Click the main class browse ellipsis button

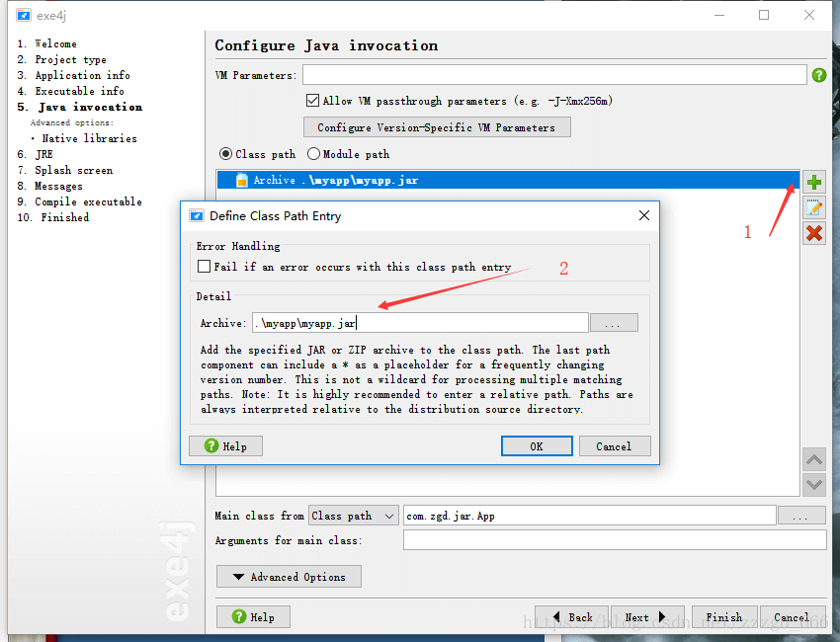(x=801, y=516)
